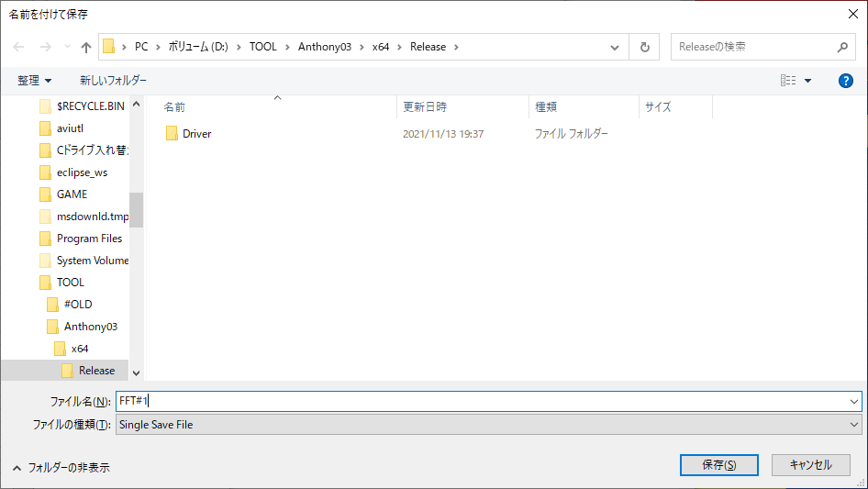Image resolution: width=868 pixels, height=489 pixels.
Task: Open the 整理 menu
Action: (34, 81)
